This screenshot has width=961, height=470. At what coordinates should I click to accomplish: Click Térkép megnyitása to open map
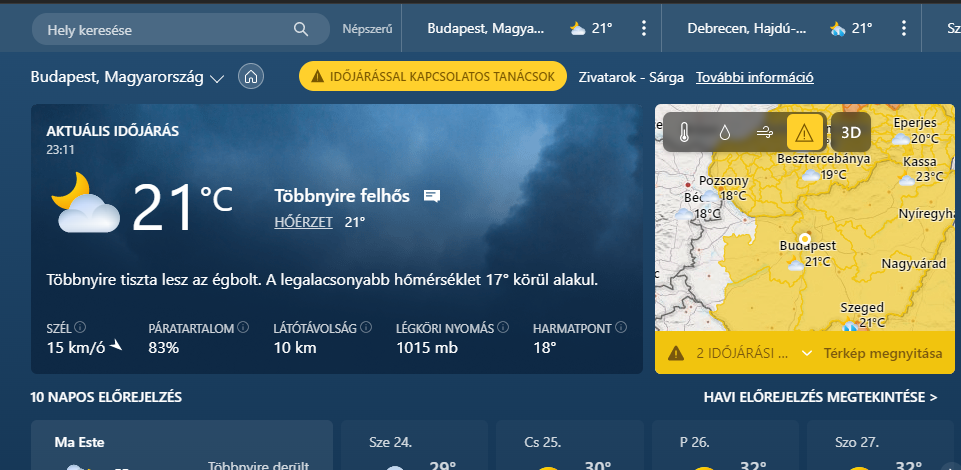(x=883, y=354)
